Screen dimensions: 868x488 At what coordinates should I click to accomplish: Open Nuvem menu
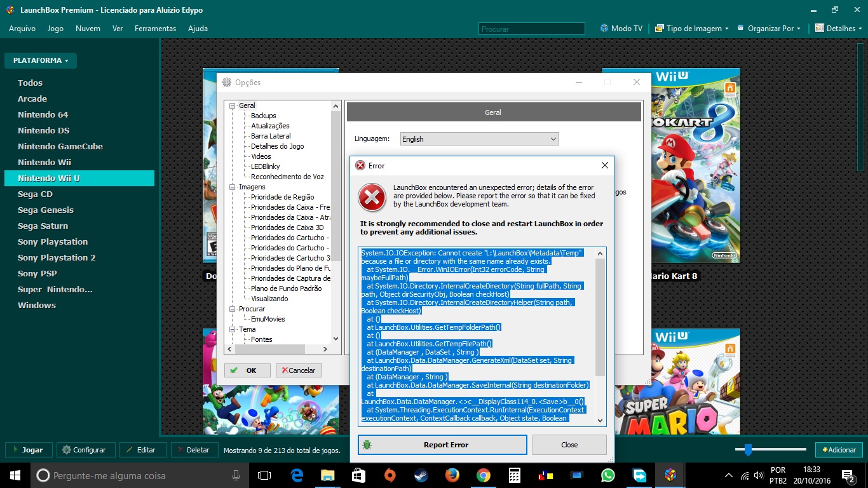pyautogui.click(x=88, y=29)
